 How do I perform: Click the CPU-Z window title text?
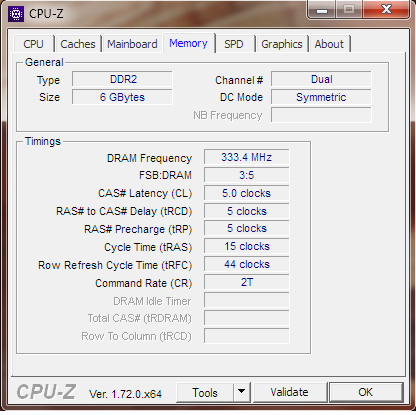click(x=46, y=14)
